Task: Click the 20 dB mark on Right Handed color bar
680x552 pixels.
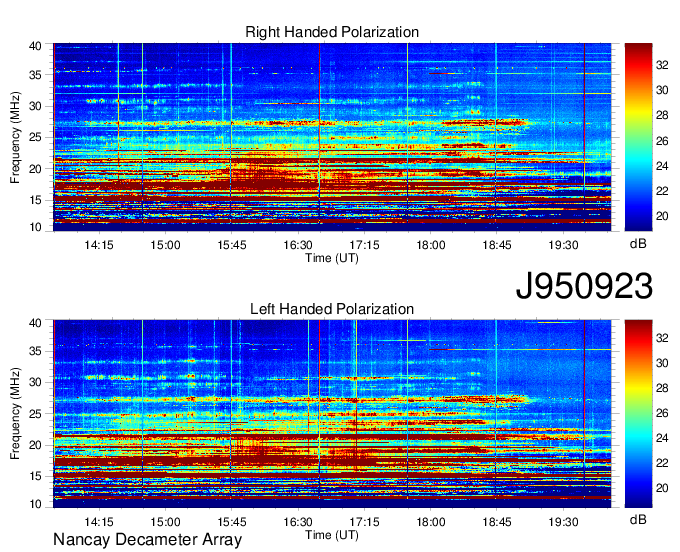Action: [x=662, y=216]
